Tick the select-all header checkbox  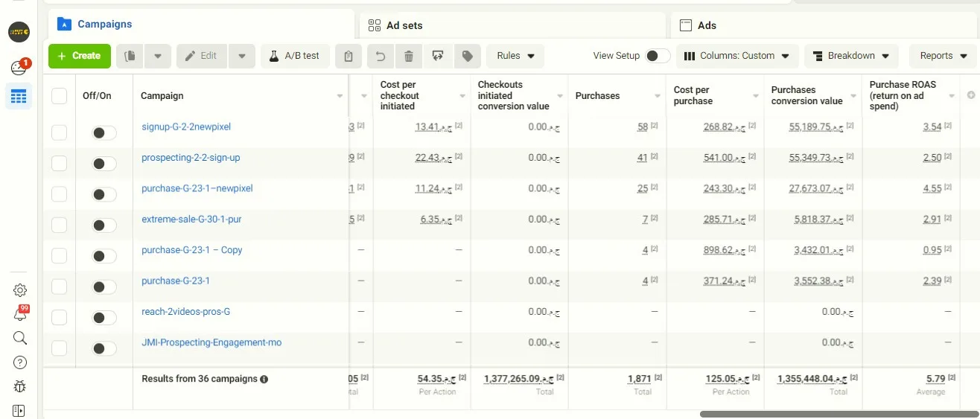coord(59,96)
